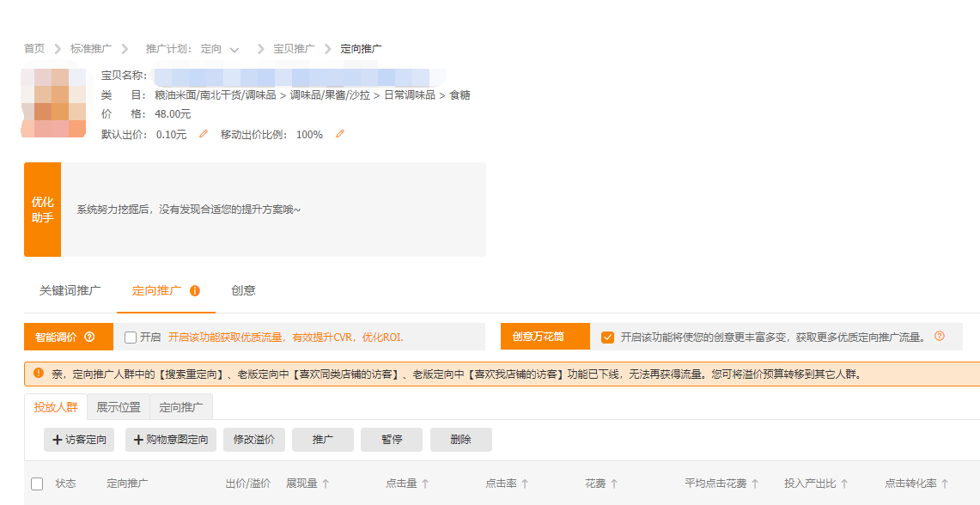The height and width of the screenshot is (505, 980).
Task: Switch to 关键词推广 tab
Action: coord(70,291)
